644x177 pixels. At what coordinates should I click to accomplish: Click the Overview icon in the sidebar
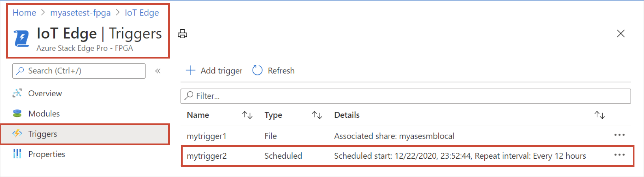[17, 93]
